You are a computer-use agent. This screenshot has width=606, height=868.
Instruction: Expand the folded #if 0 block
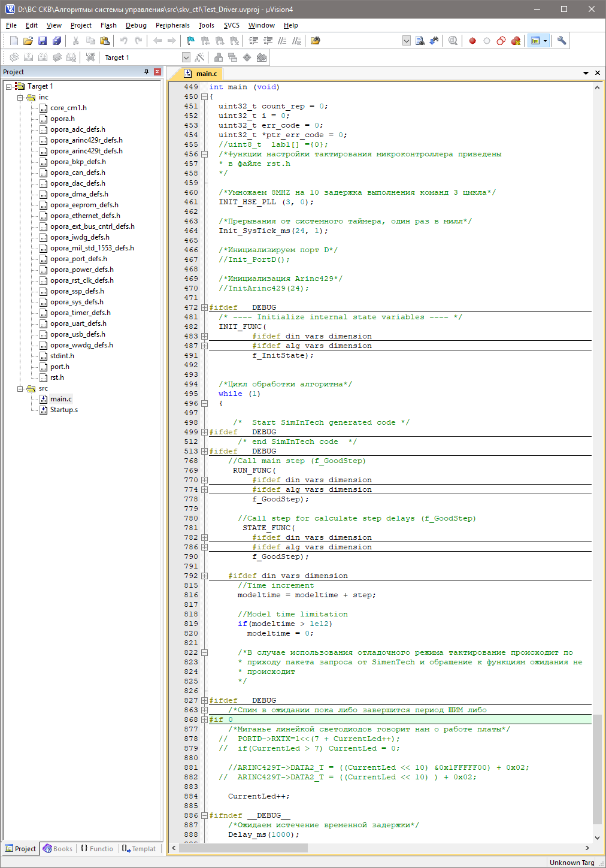tap(204, 719)
